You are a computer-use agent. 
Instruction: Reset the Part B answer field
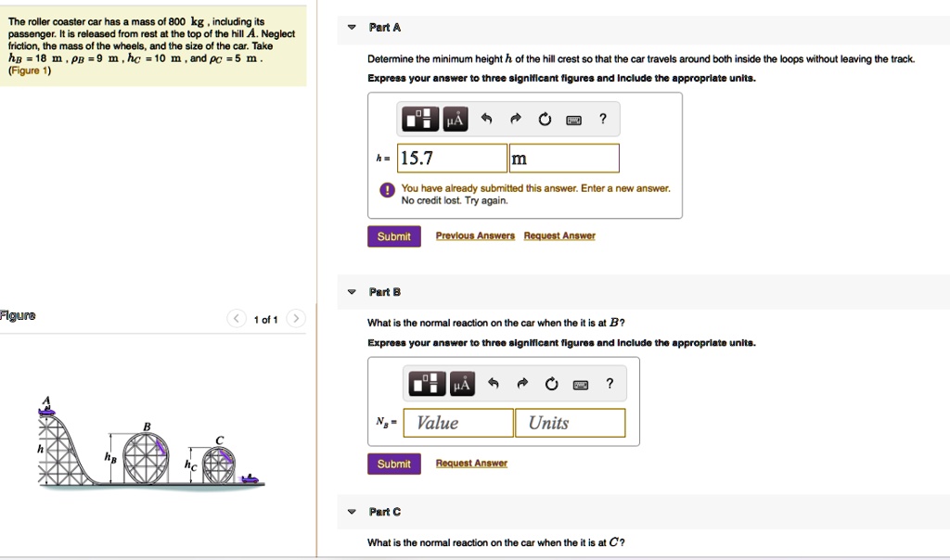point(552,384)
